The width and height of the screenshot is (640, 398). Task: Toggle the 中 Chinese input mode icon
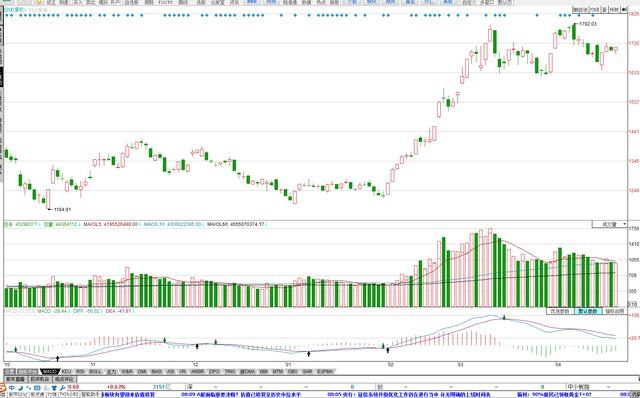12,387
